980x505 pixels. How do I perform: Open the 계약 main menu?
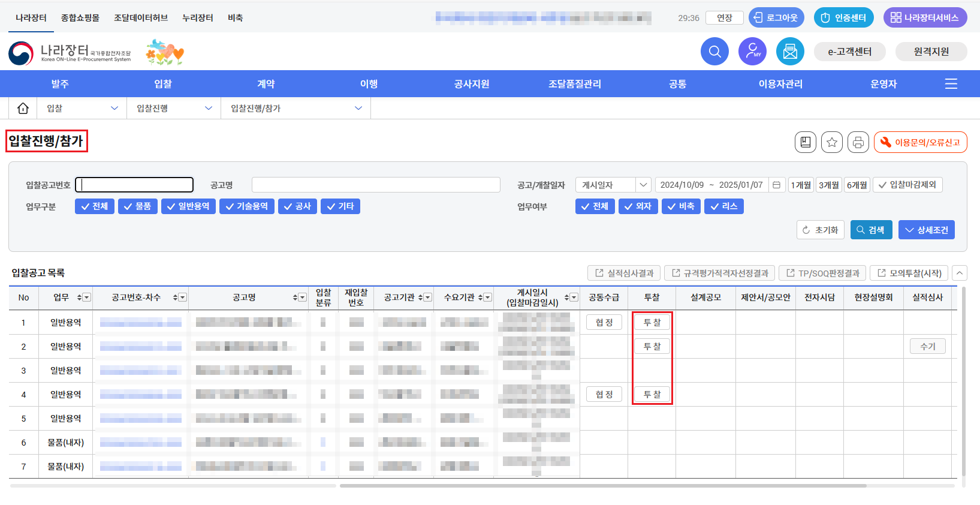coord(266,84)
